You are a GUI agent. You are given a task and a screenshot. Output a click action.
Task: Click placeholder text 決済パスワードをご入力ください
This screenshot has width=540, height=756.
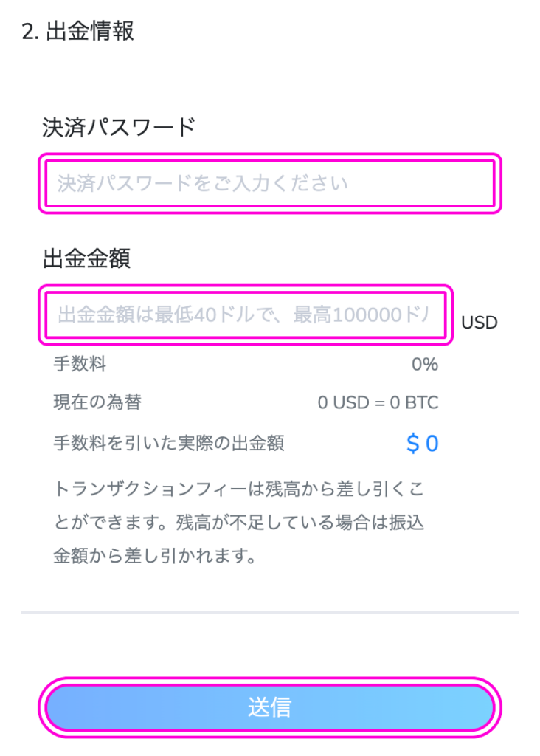(x=203, y=184)
